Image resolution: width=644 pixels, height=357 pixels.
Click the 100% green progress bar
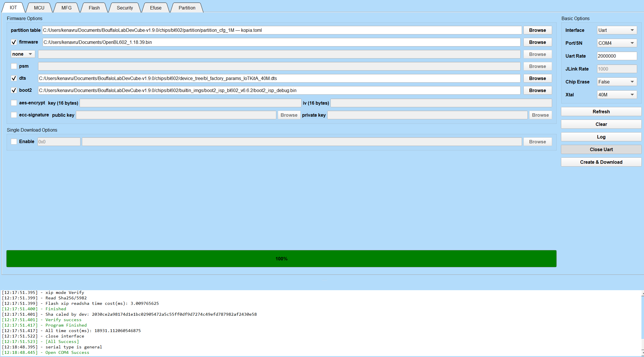281,259
